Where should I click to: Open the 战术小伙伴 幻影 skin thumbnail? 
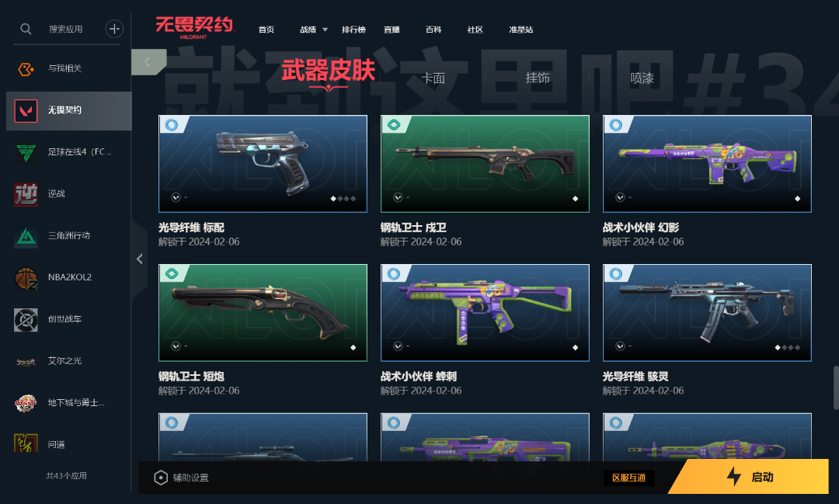[x=707, y=164]
